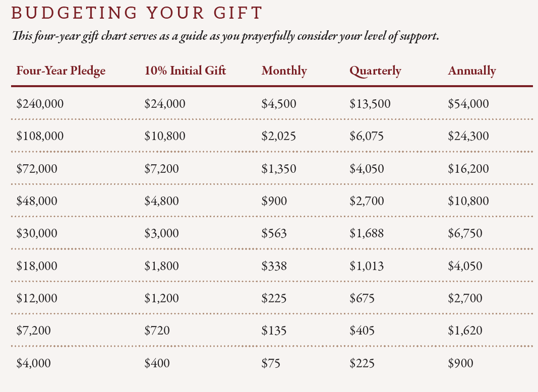Image resolution: width=538 pixels, height=392 pixels.
Task: Click the Monthly column header
Action: point(284,71)
